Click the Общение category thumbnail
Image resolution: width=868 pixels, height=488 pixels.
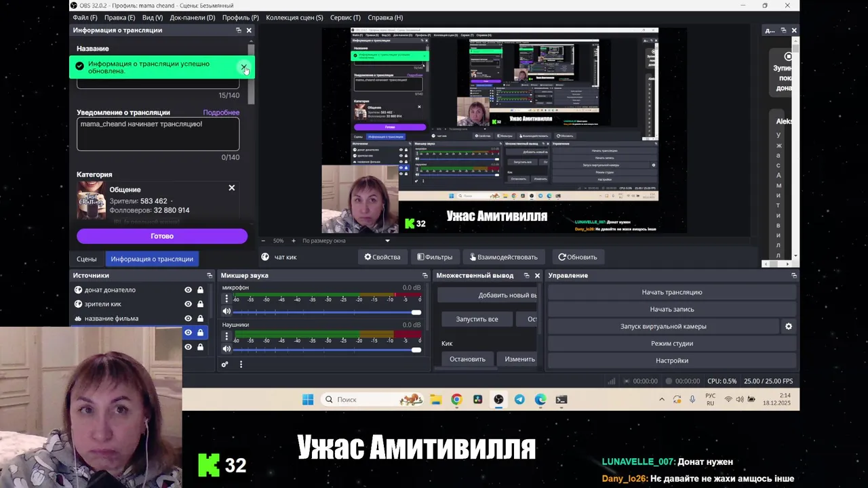(92, 200)
